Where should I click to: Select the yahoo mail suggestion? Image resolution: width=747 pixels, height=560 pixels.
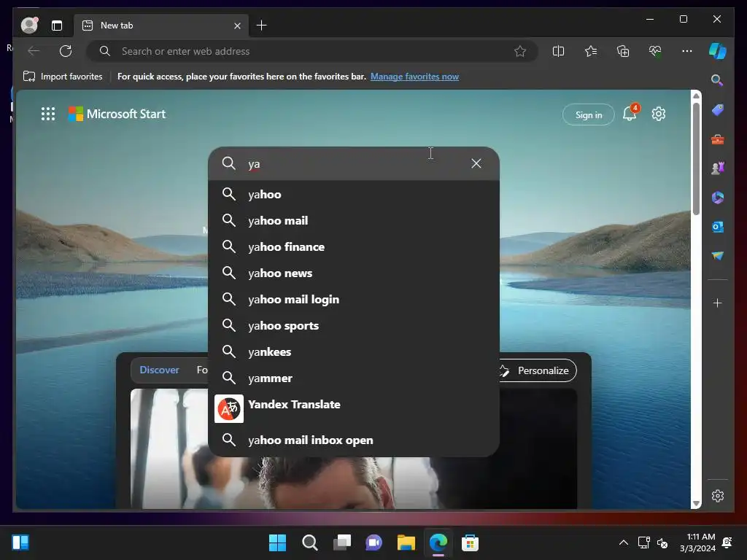pyautogui.click(x=354, y=220)
